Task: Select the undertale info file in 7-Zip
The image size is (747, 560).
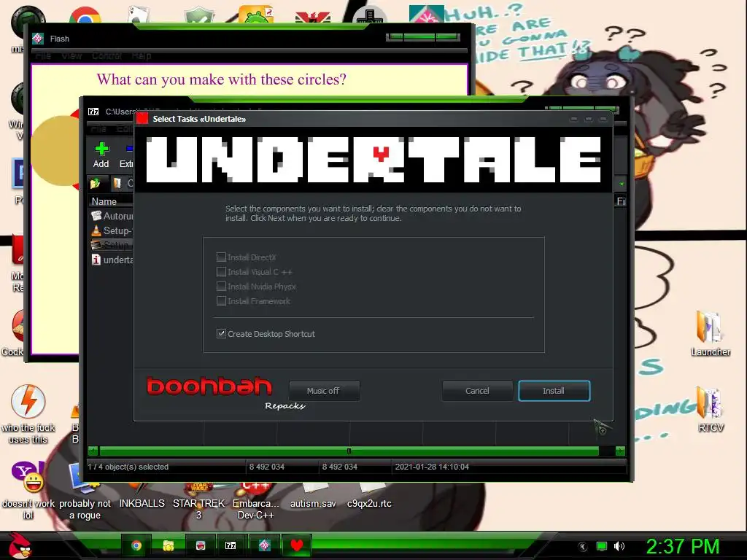Action: pos(112,260)
